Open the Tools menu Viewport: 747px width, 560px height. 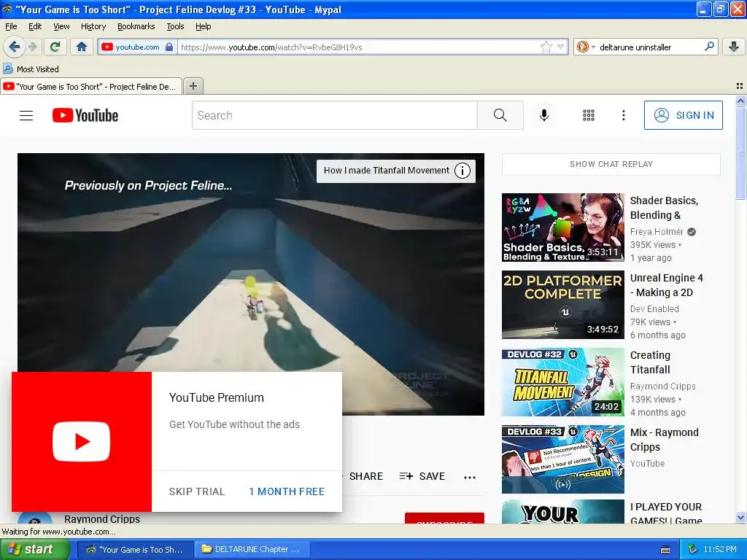175,26
